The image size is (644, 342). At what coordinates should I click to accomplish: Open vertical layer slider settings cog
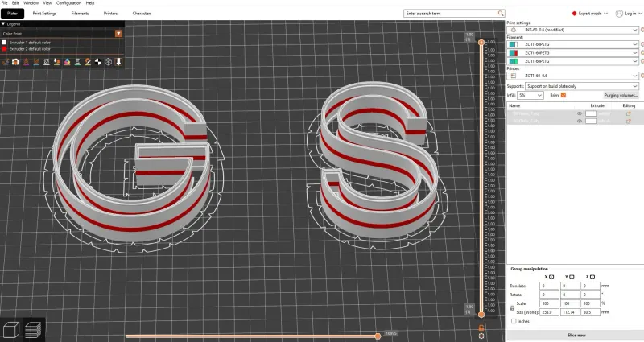click(x=481, y=336)
